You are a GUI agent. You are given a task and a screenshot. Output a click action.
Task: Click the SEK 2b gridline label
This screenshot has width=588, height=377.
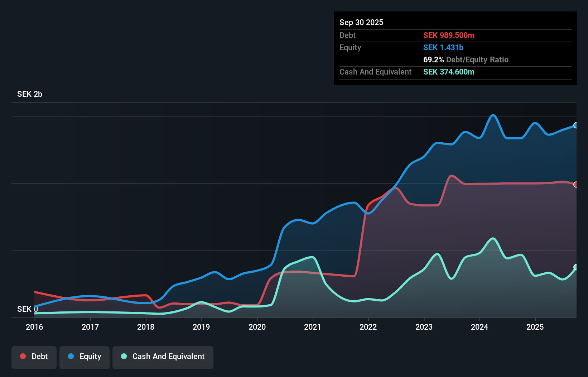tap(29, 94)
